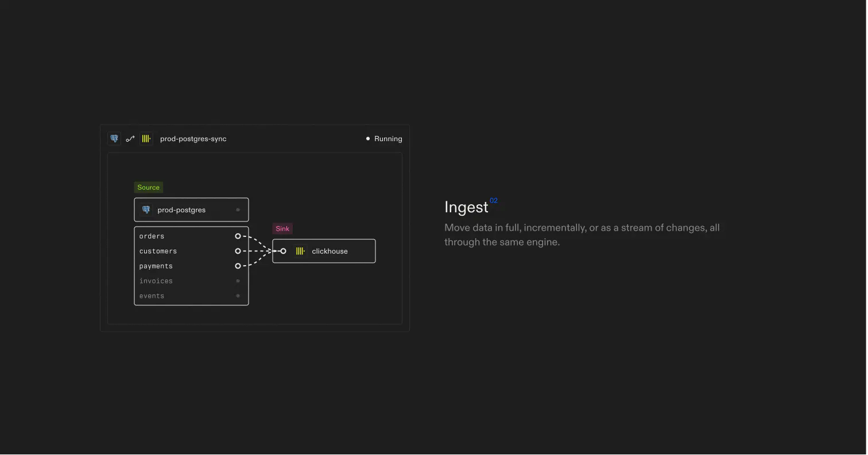This screenshot has width=868, height=455.
Task: Click the blue 02 superscript number
Action: coord(494,201)
